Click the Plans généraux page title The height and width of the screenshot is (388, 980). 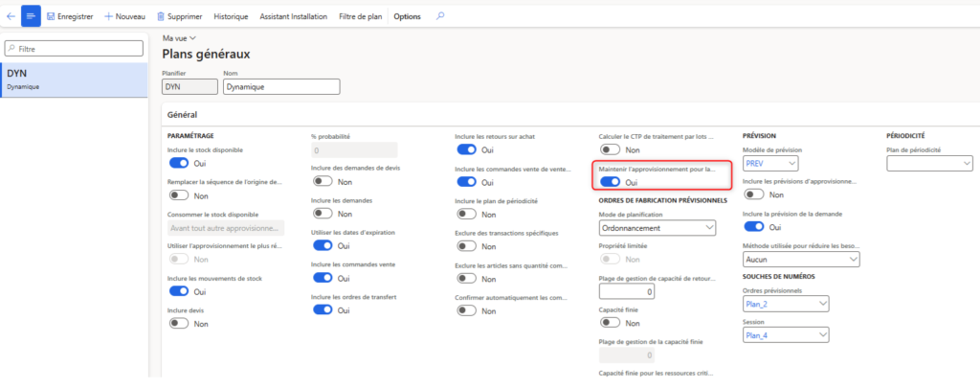(207, 55)
